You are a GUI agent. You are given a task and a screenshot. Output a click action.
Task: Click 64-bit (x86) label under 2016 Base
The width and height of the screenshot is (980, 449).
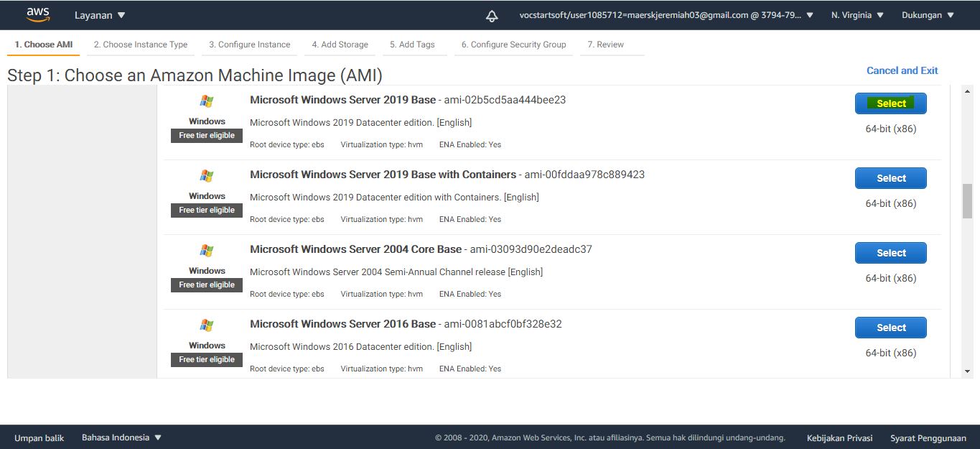pyautogui.click(x=891, y=353)
